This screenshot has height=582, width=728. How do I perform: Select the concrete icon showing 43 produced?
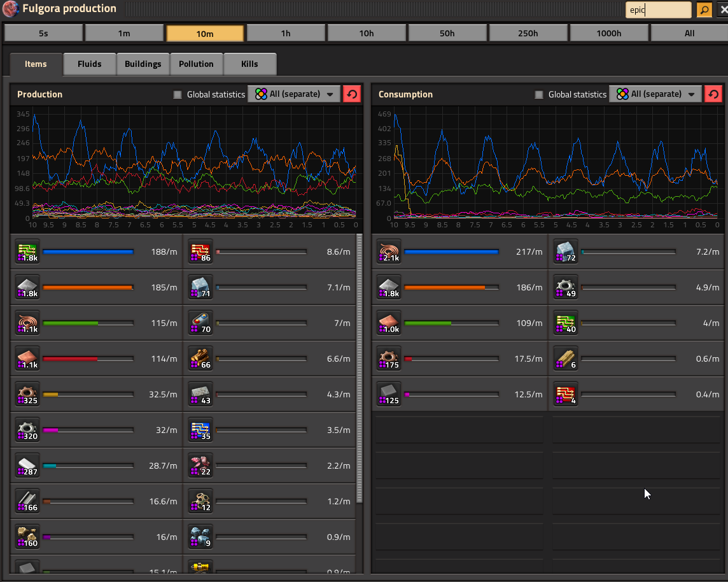200,394
